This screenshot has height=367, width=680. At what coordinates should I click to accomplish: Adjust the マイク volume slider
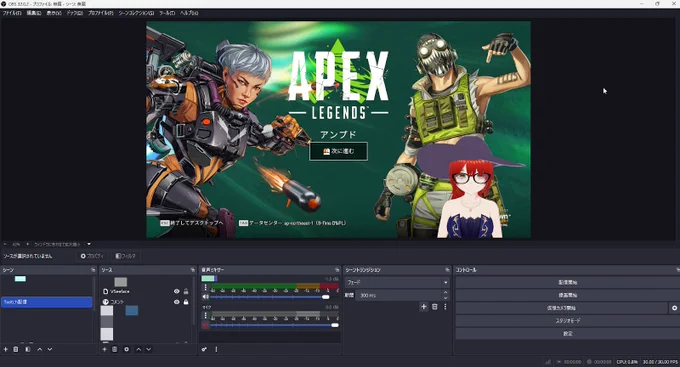tap(275, 325)
